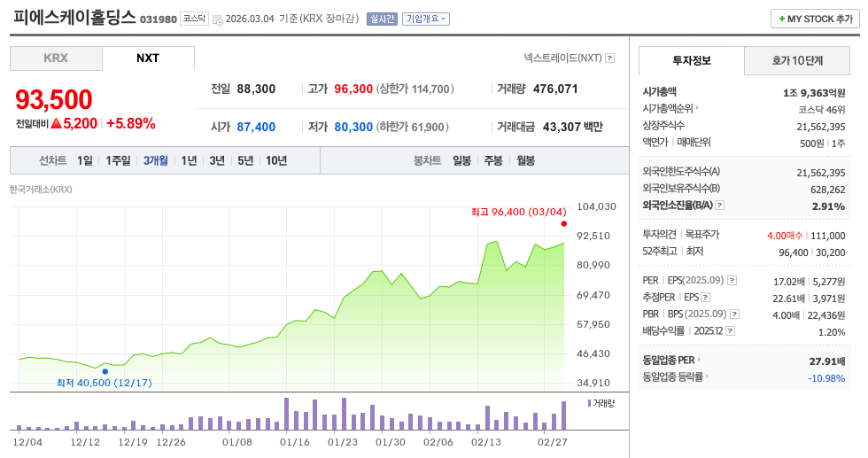Show 주봉 candle chart
The height and width of the screenshot is (458, 868).
click(x=493, y=160)
